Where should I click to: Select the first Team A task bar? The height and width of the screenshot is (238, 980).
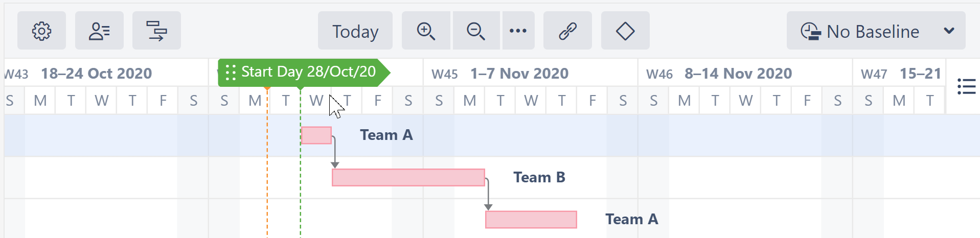pos(316,135)
